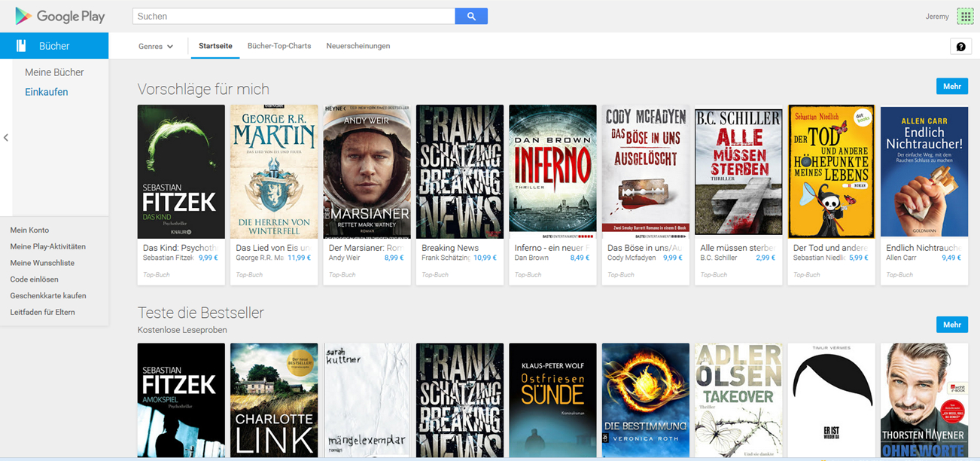The height and width of the screenshot is (461, 980).
Task: Click title text "Der Marsianer: Rom"
Action: pyautogui.click(x=367, y=247)
